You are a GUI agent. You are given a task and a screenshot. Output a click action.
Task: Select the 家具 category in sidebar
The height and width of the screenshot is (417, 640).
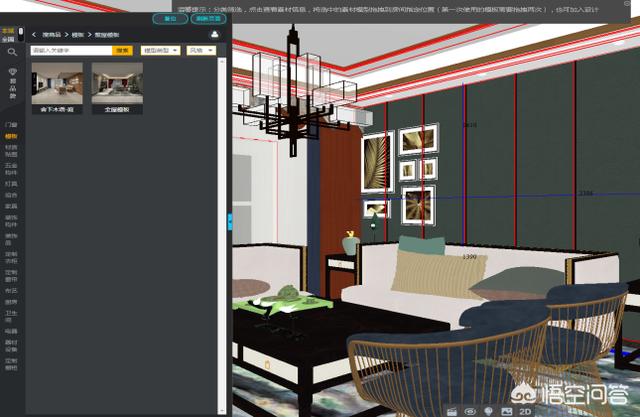click(11, 205)
